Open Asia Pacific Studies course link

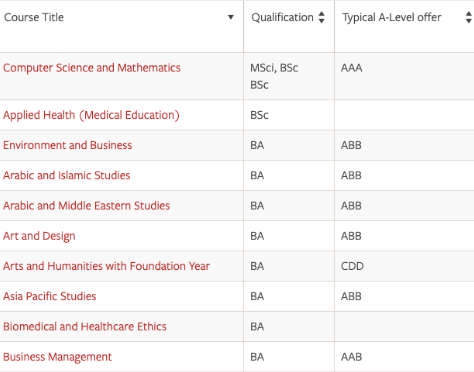pos(50,296)
